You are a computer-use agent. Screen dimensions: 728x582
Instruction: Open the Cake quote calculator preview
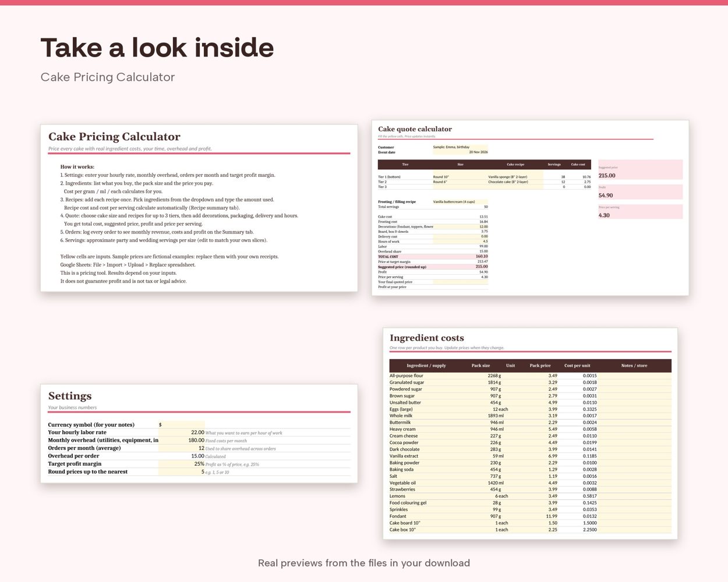(530, 208)
